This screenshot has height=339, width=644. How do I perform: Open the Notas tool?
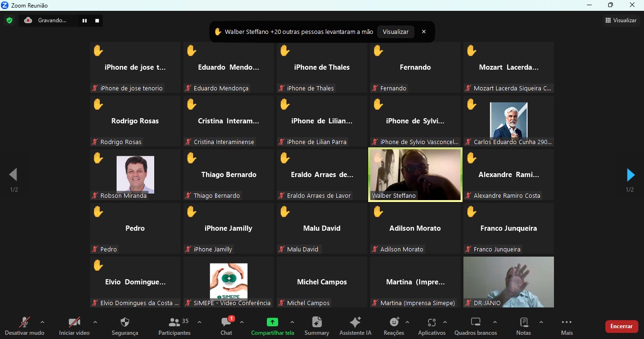pyautogui.click(x=523, y=326)
